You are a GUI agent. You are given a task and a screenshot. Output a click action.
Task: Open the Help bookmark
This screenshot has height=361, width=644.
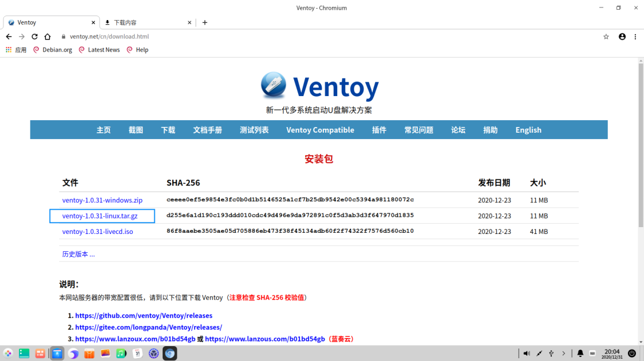coord(137,50)
